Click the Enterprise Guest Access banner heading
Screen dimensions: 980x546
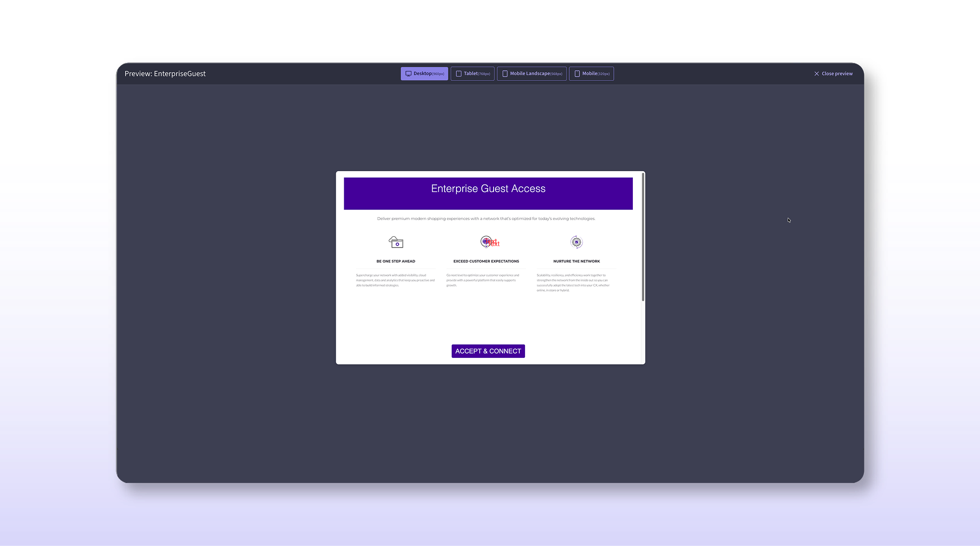(488, 189)
